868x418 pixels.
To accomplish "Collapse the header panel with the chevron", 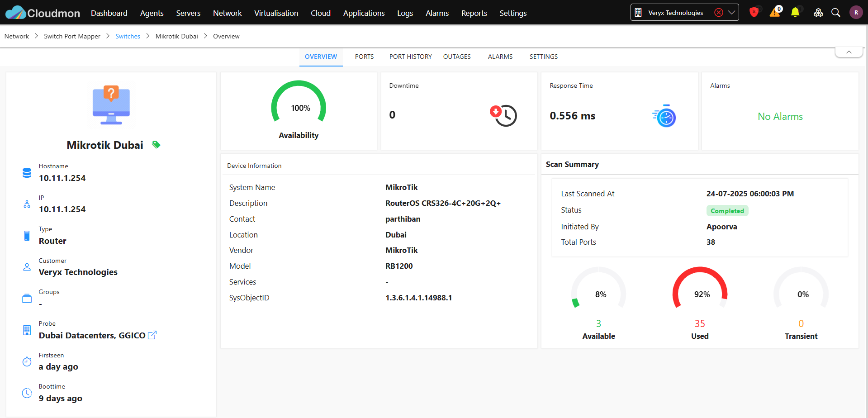I will (x=849, y=52).
